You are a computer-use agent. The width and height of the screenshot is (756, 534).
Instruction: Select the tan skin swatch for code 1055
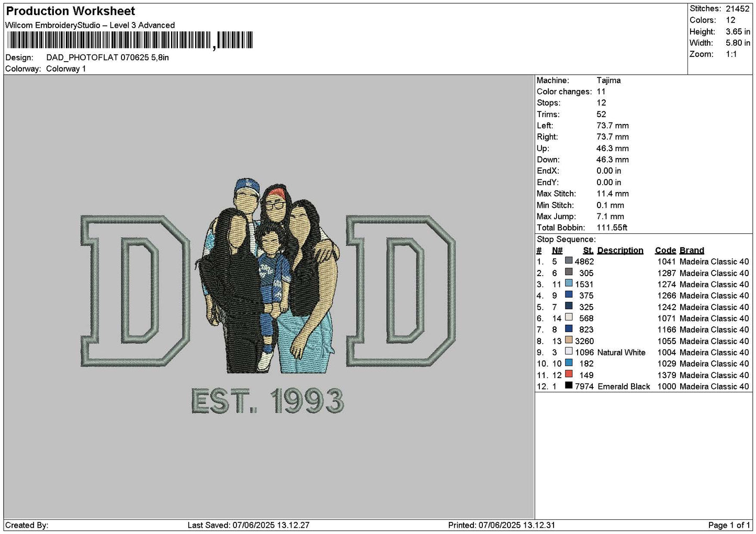click(569, 340)
